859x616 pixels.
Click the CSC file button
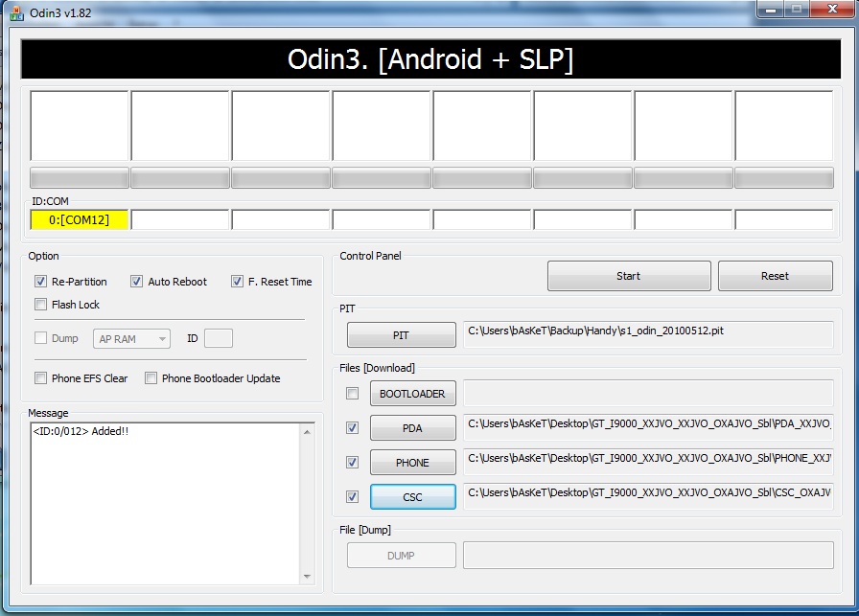pyautogui.click(x=412, y=497)
